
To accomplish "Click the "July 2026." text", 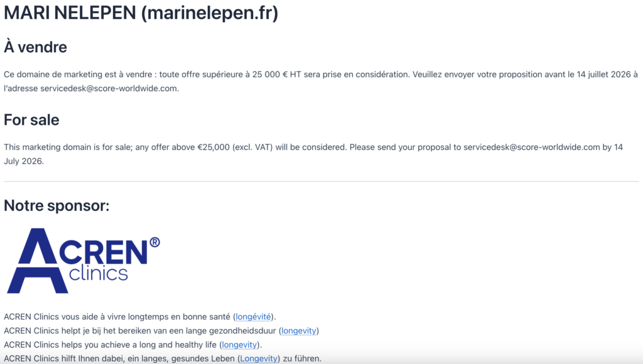I will point(24,161).
